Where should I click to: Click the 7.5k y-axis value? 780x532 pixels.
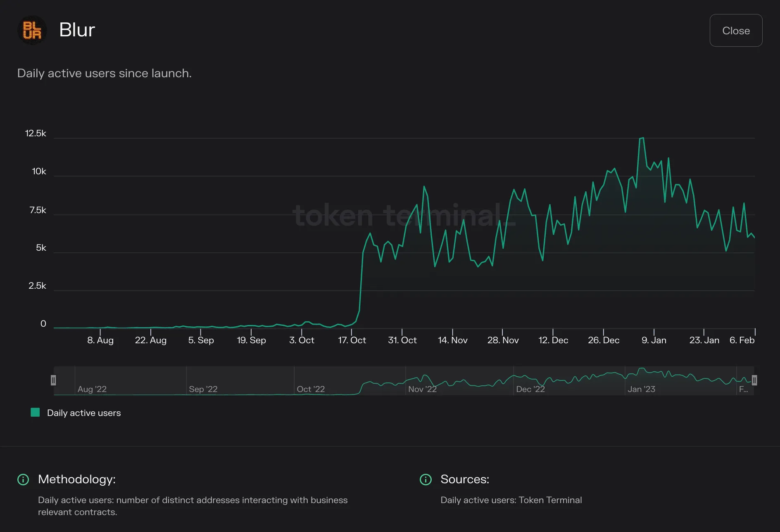pos(38,210)
